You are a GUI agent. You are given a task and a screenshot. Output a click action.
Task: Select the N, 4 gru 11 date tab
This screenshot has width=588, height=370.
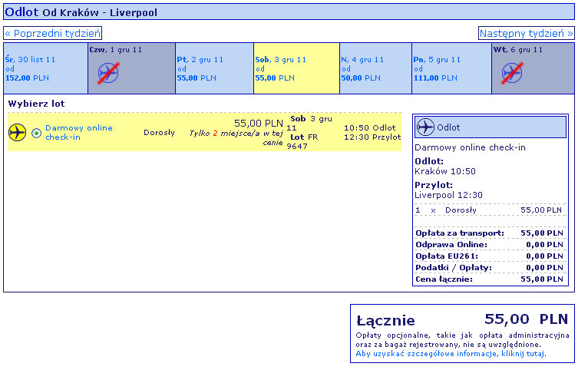tap(375, 68)
